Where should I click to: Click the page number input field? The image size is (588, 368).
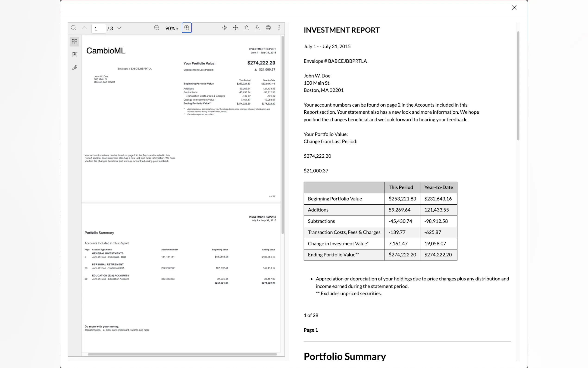tap(98, 29)
